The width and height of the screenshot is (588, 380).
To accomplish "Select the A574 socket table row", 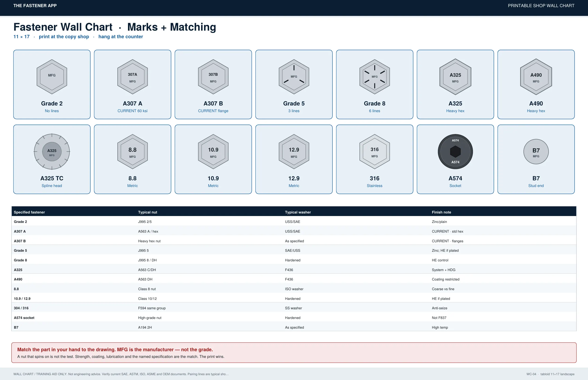I will pyautogui.click(x=294, y=318).
